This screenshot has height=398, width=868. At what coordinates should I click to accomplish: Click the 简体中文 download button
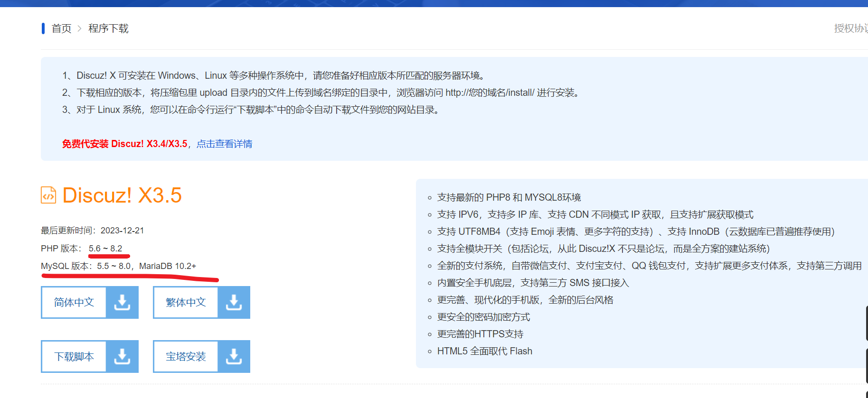pos(74,302)
